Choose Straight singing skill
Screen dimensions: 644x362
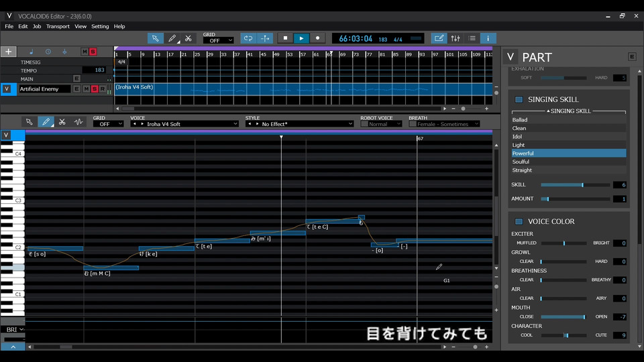coord(569,170)
